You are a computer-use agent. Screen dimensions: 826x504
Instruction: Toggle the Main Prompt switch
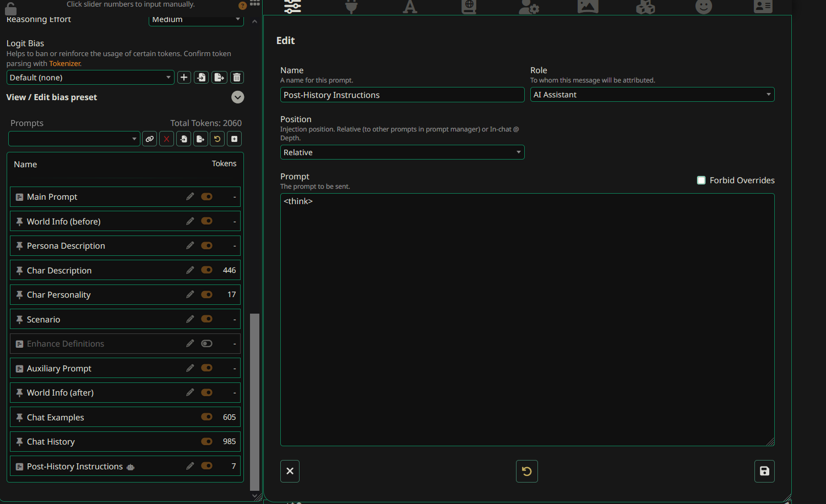(207, 196)
